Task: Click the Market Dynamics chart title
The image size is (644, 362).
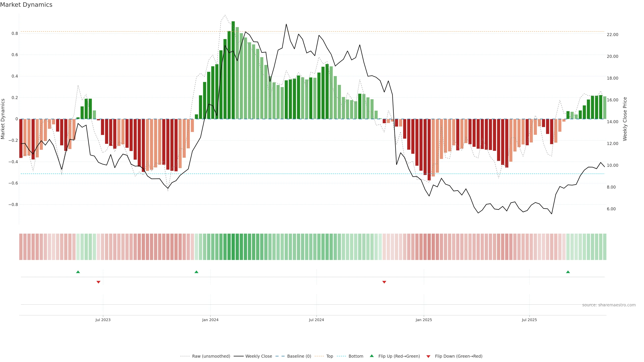Action: (26, 5)
